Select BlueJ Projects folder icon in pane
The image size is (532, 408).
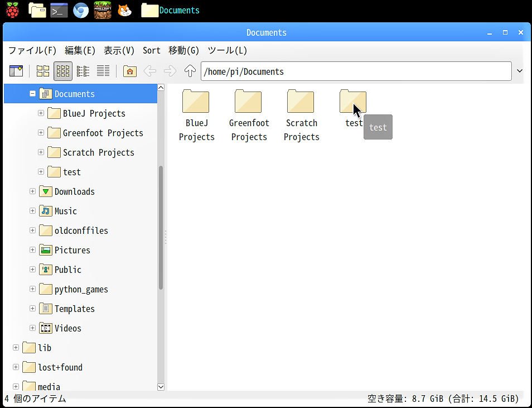(196, 101)
